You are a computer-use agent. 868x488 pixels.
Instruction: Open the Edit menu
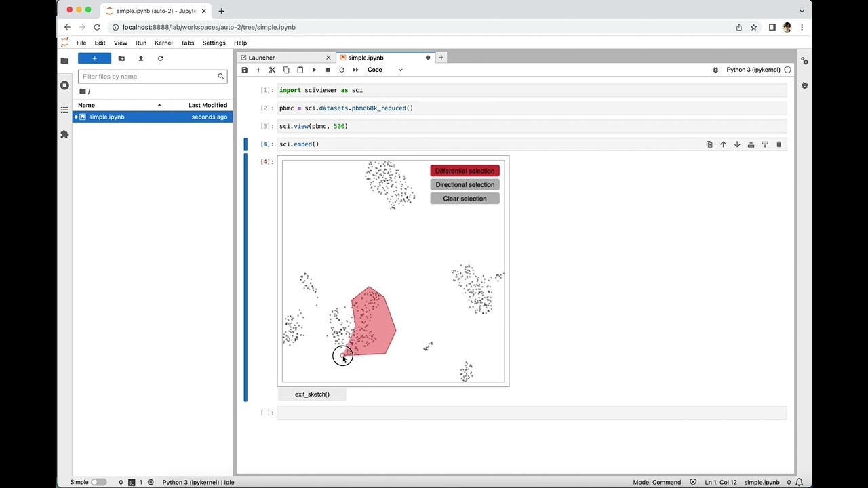[100, 43]
